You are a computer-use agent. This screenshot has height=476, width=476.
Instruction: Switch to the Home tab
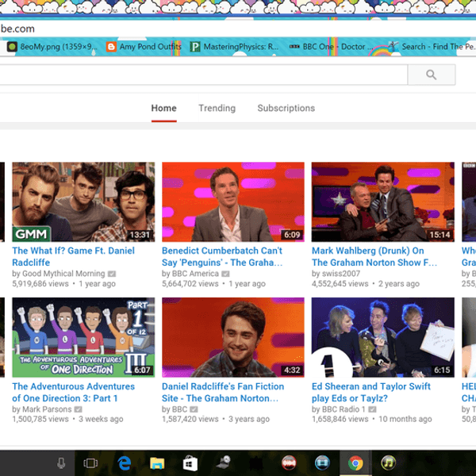click(x=164, y=109)
